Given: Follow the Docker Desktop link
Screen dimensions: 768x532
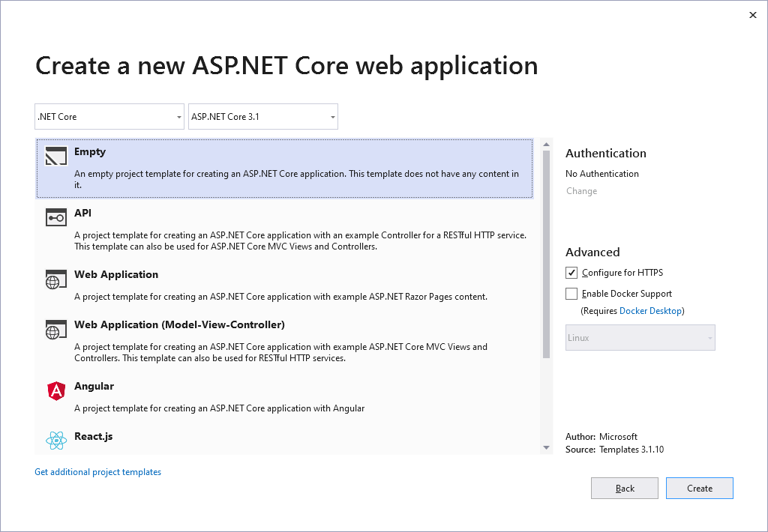Looking at the screenshot, I should [x=650, y=311].
